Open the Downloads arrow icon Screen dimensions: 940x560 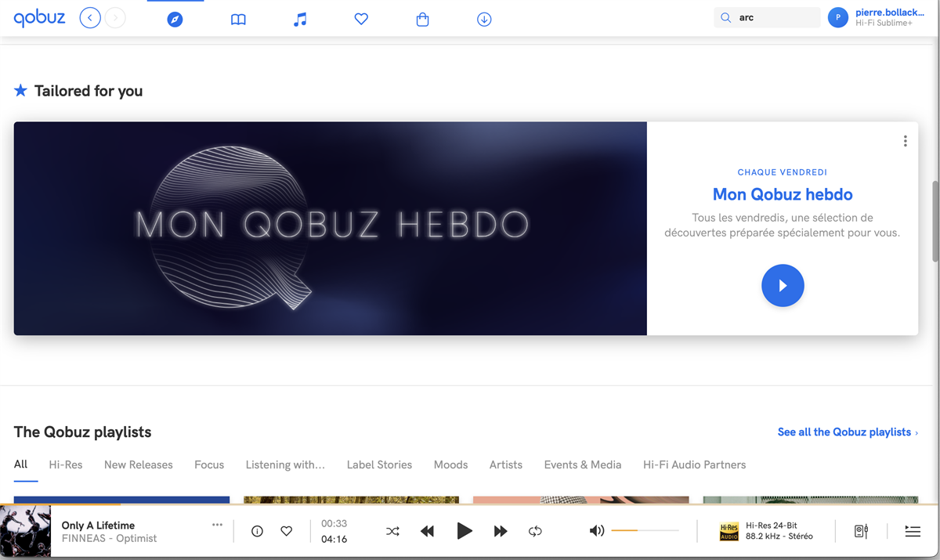(484, 20)
